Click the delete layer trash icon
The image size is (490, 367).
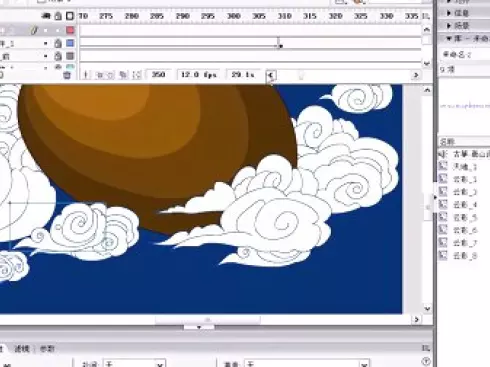pyautogui.click(x=67, y=75)
